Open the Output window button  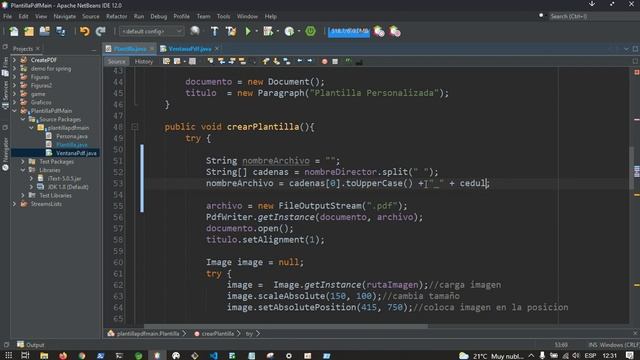pos(31,345)
